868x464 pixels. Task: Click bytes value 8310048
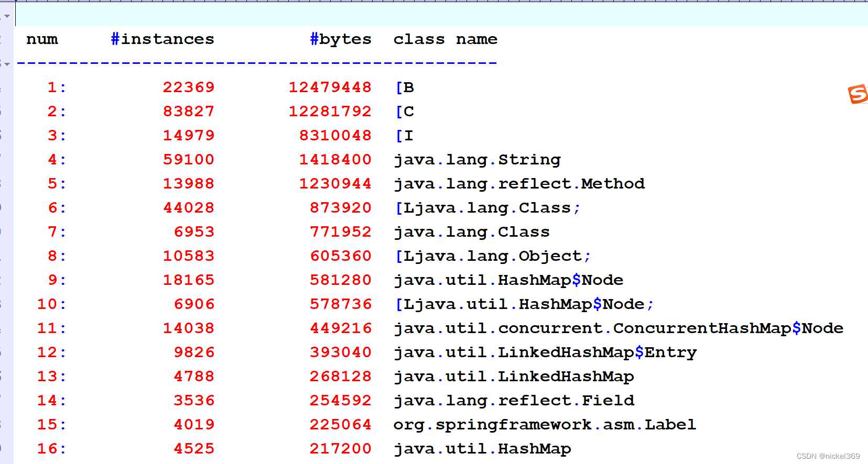(335, 136)
